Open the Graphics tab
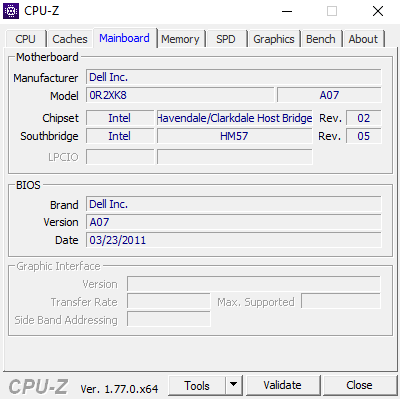 [x=274, y=39]
